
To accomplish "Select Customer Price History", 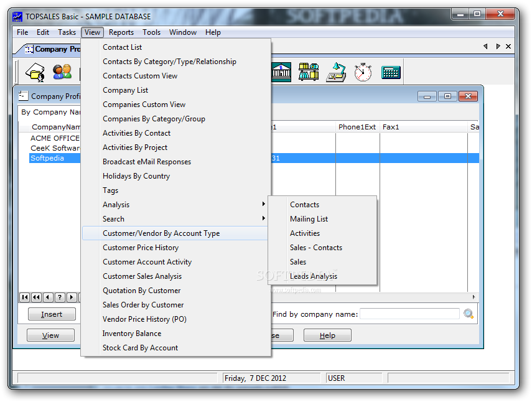I will pyautogui.click(x=175, y=248).
